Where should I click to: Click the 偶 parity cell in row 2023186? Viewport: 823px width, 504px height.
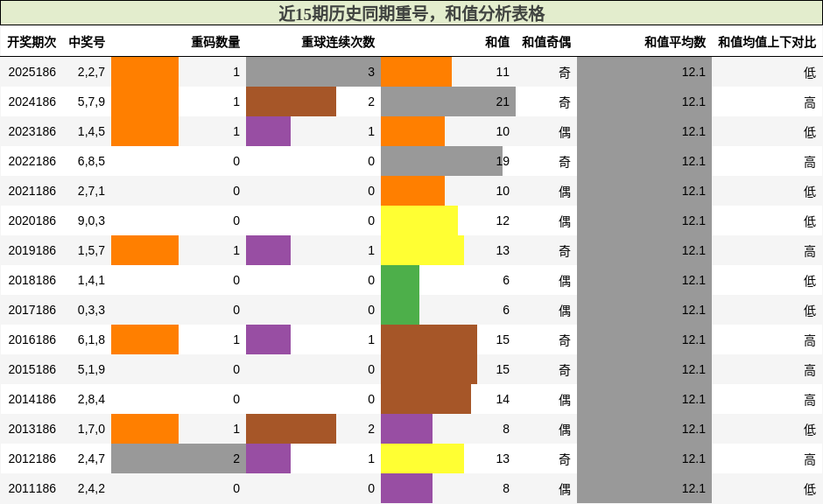[564, 131]
